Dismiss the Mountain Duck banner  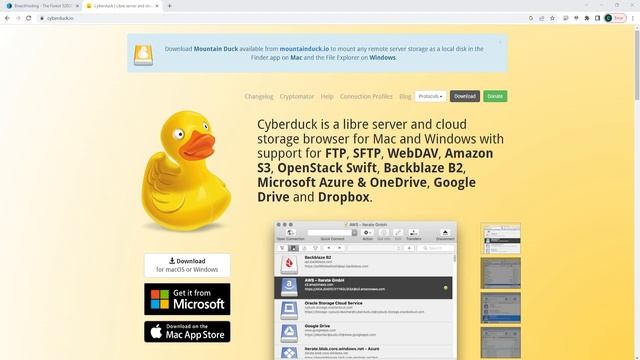click(x=500, y=42)
